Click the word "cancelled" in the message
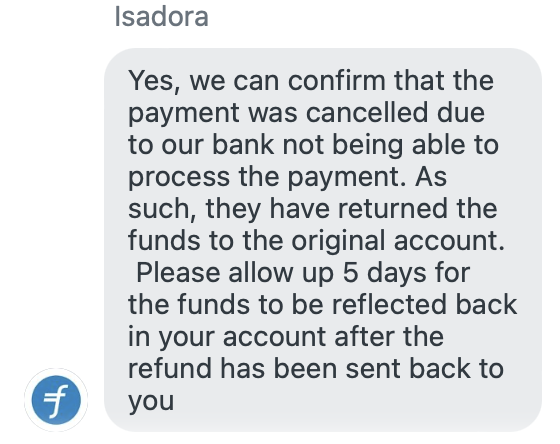The width and height of the screenshot is (560, 444). pos(367,112)
